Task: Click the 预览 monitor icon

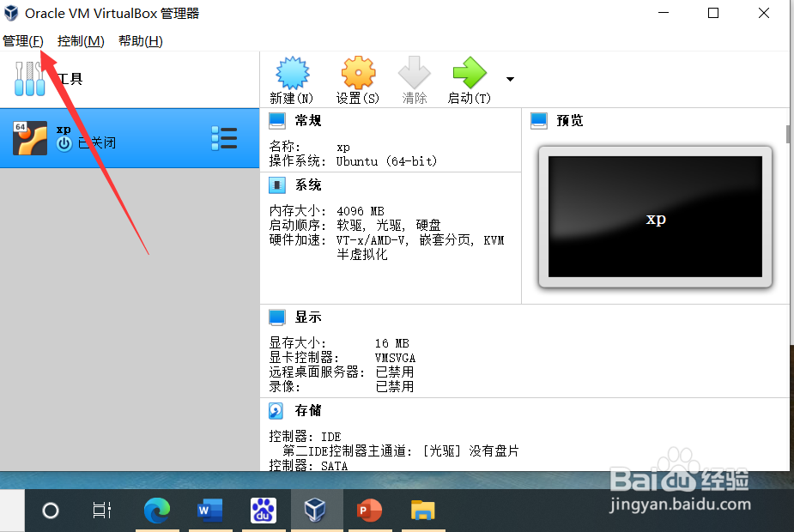Action: (x=539, y=120)
